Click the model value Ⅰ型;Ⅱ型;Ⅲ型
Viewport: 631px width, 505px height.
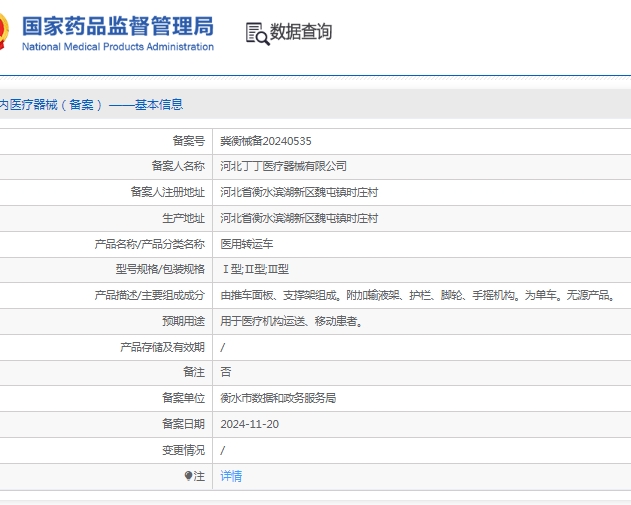click(x=256, y=269)
